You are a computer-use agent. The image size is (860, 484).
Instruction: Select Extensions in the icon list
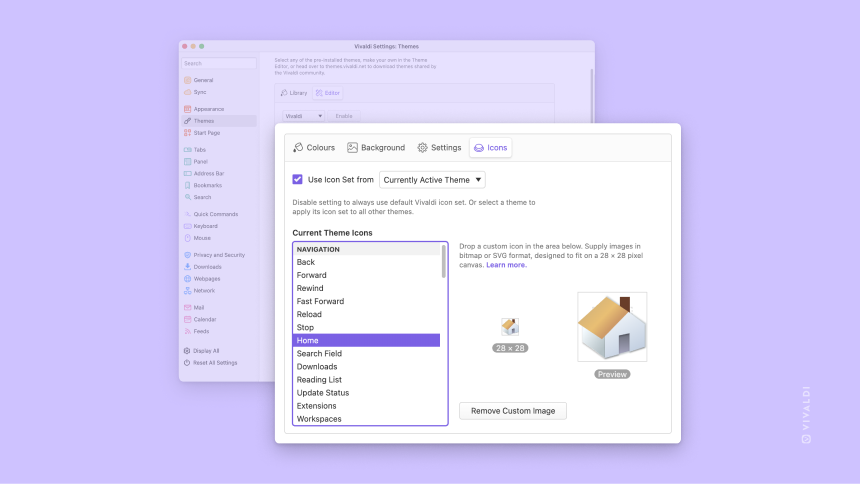tap(366, 406)
